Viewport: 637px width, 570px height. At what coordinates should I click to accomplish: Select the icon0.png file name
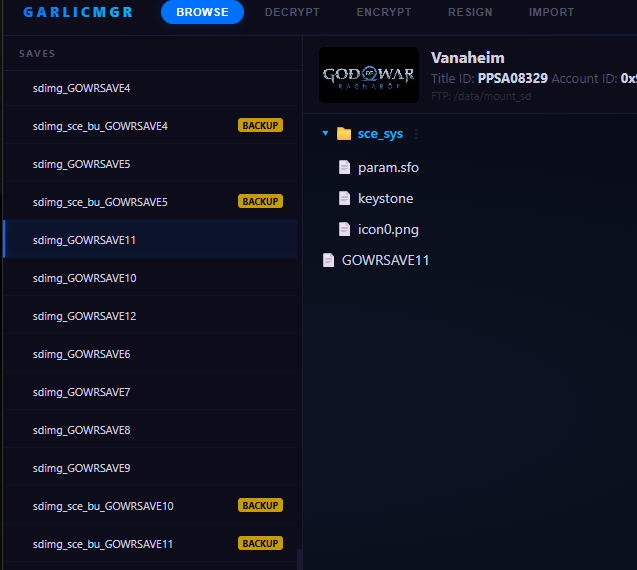pyautogui.click(x=388, y=230)
